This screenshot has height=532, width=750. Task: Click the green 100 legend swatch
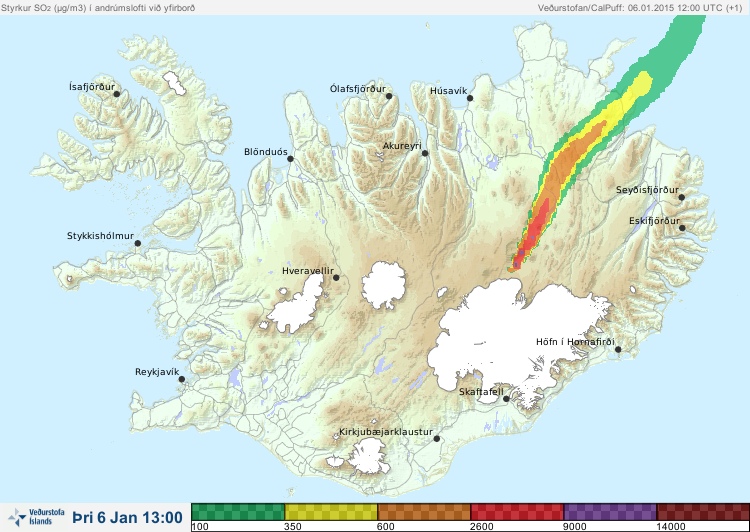coord(238,512)
